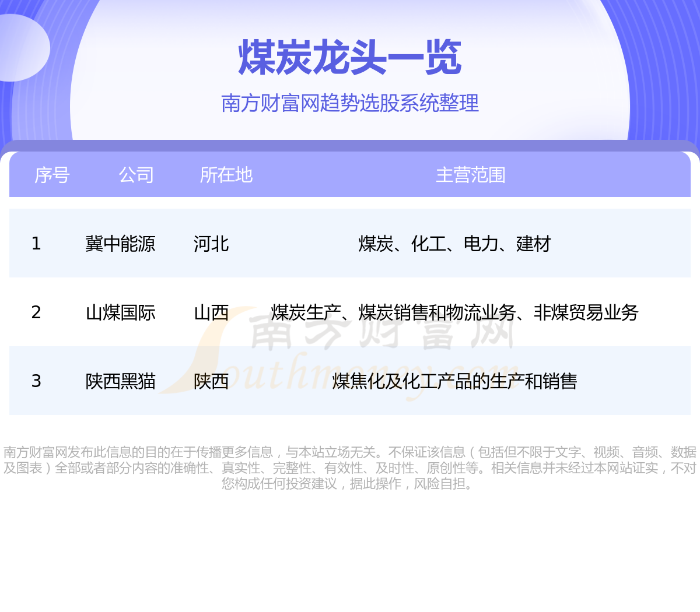Select row number 1 cell
Screen dimensions: 700x612
[36, 244]
